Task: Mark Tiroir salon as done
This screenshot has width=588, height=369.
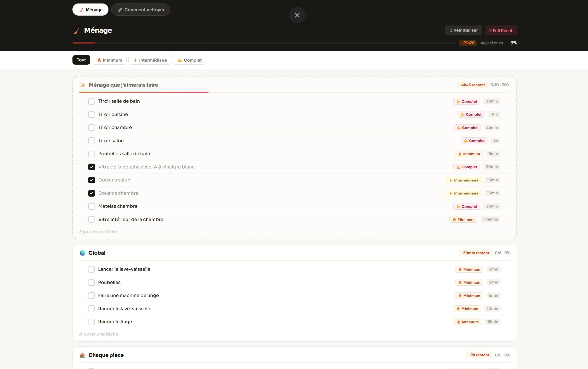Action: click(x=91, y=141)
